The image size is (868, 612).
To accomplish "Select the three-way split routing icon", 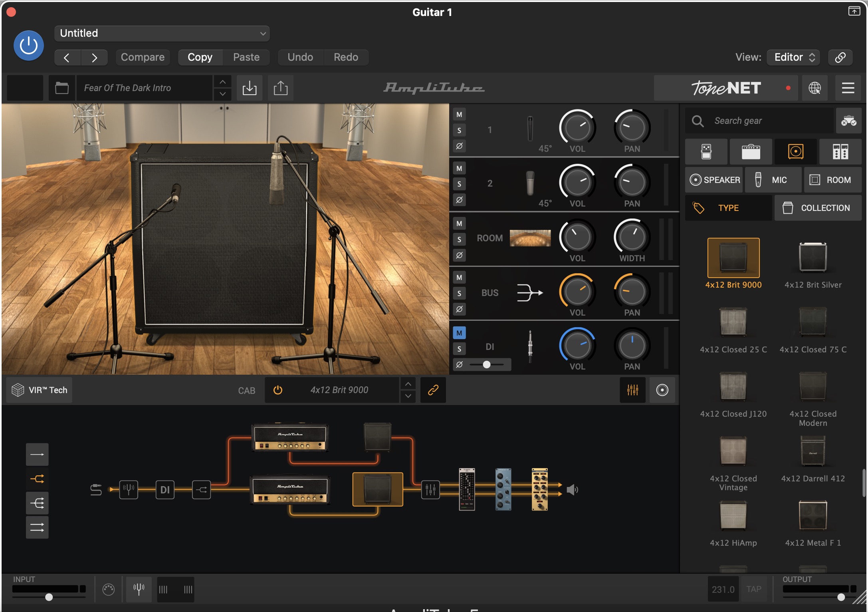I will 37,503.
